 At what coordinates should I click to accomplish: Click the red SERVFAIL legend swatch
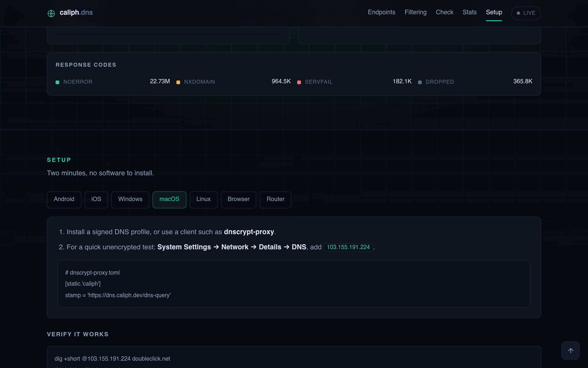(x=299, y=82)
